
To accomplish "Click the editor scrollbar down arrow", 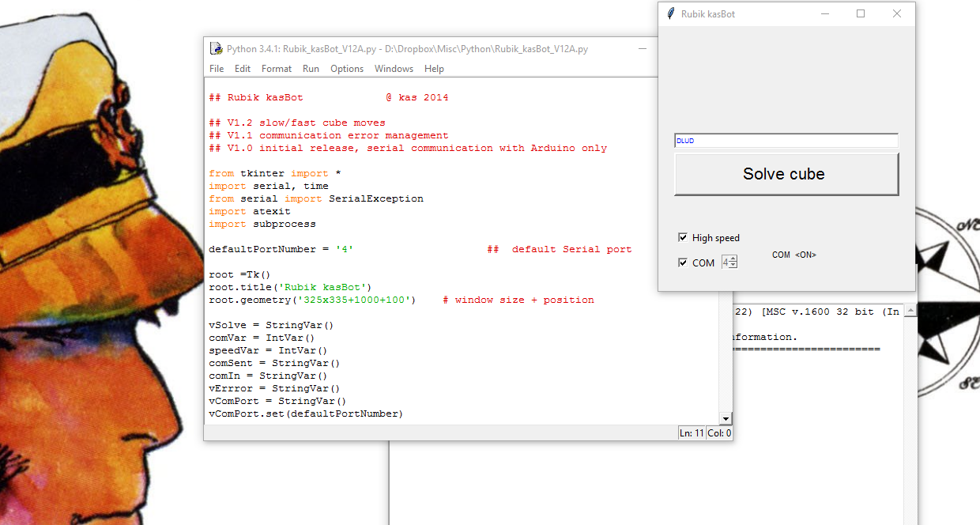I will pos(726,418).
